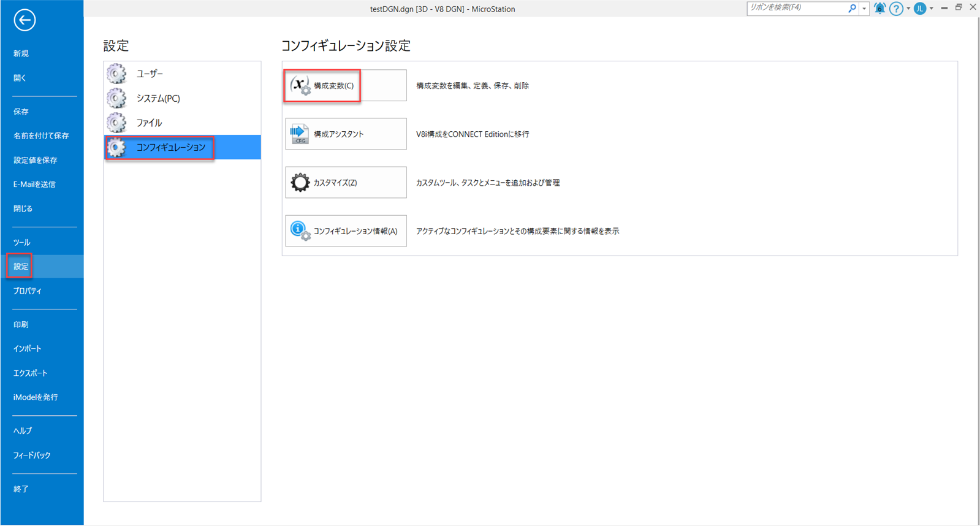The image size is (980, 526).
Task: Open フィードバック in the sidebar
Action: click(x=42, y=455)
